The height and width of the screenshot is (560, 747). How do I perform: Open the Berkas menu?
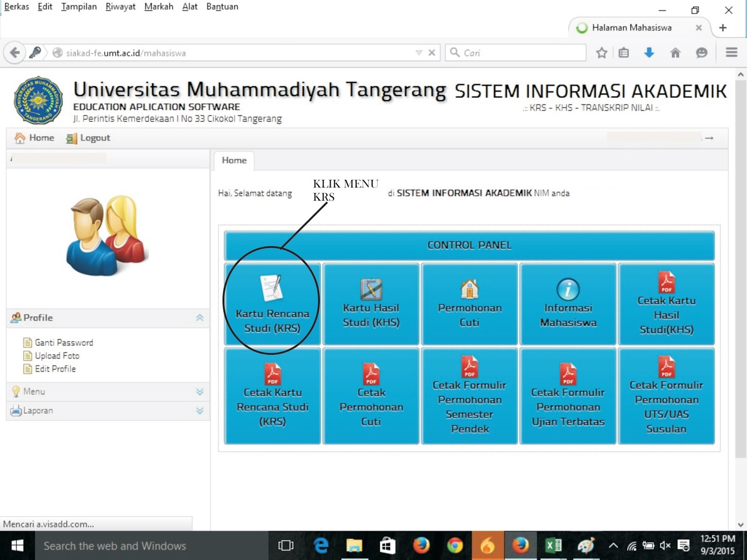[x=17, y=7]
